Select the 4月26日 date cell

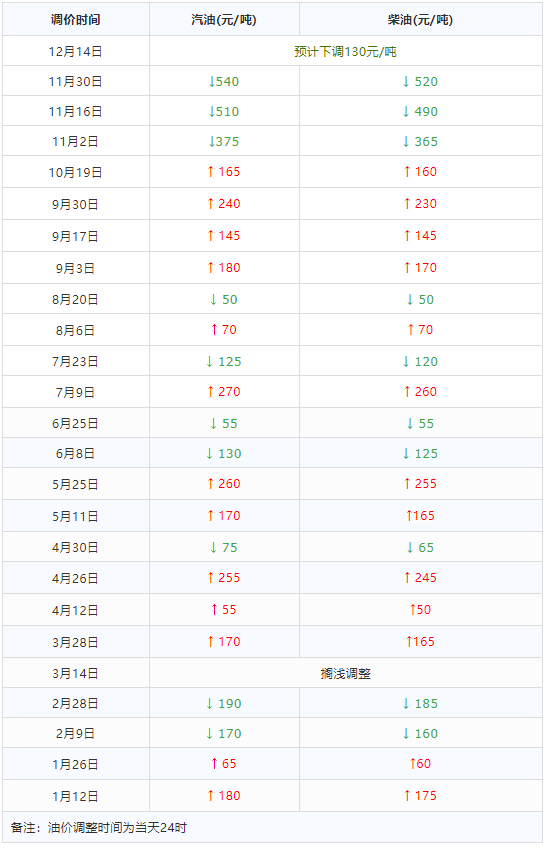[x=76, y=579]
